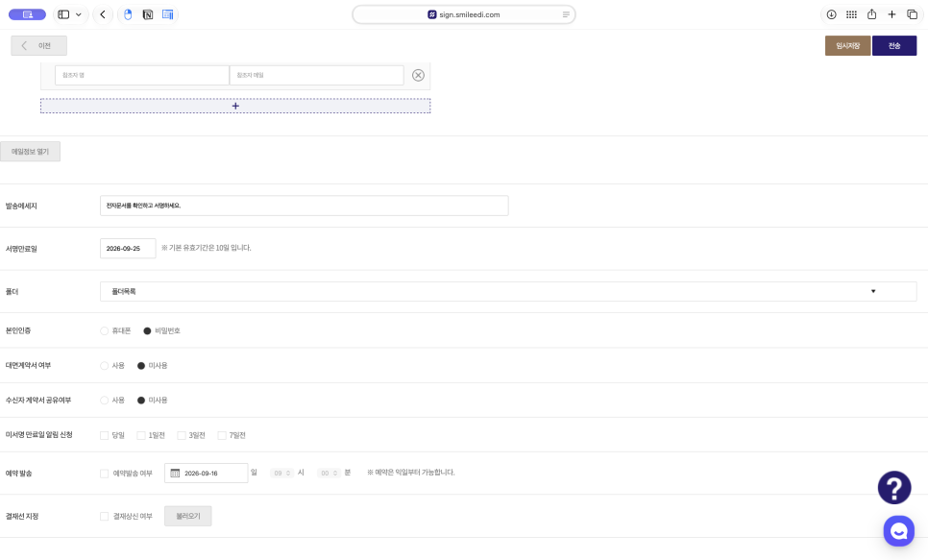
Task: Open the calendar icon for reservation date
Action: [175, 473]
